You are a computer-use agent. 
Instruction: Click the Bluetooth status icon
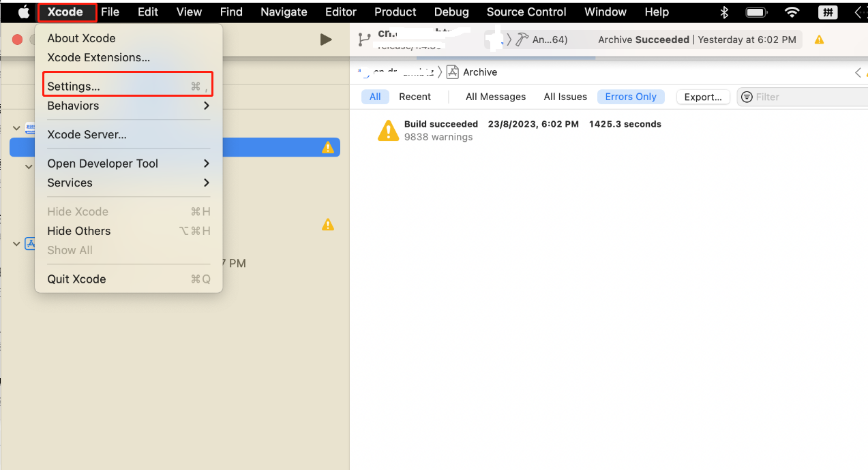725,12
